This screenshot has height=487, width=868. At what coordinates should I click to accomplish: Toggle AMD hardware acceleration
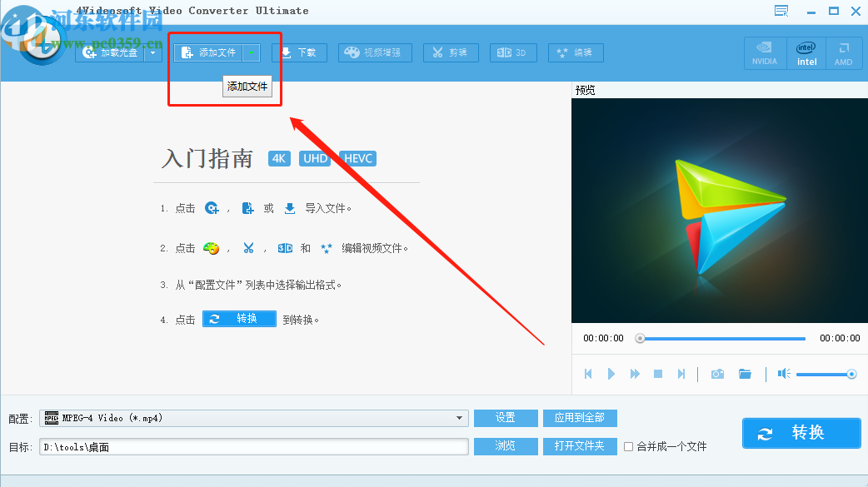tap(844, 53)
